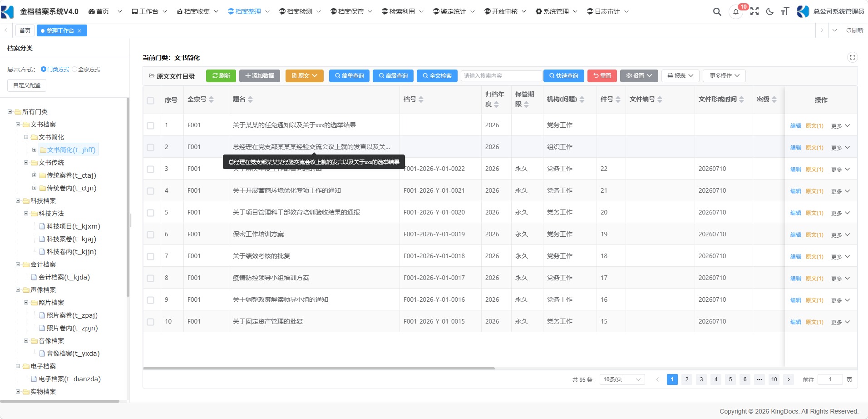
Task: Check the row 4 checkbox
Action: point(151,191)
